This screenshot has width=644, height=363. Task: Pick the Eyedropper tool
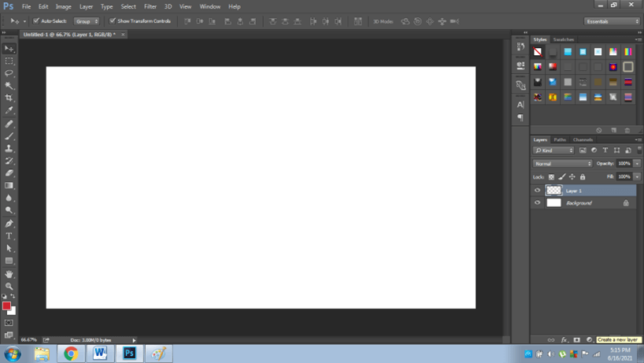pos(9,111)
